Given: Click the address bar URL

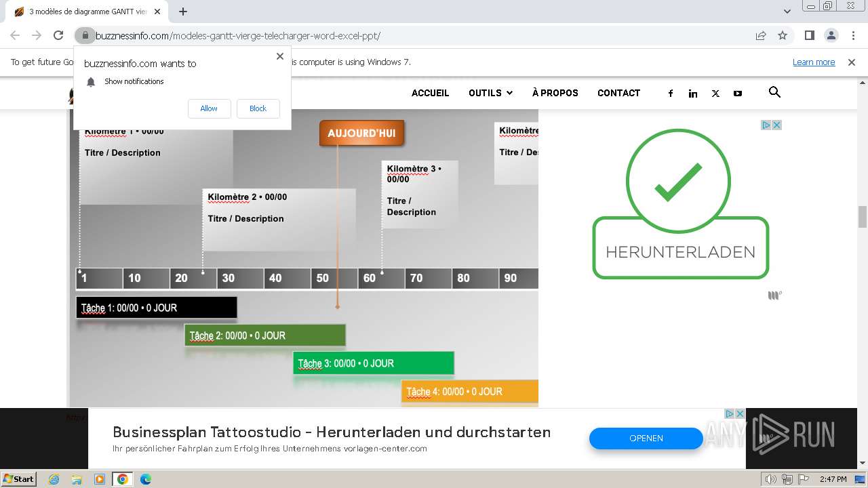Looking at the screenshot, I should pos(237,35).
